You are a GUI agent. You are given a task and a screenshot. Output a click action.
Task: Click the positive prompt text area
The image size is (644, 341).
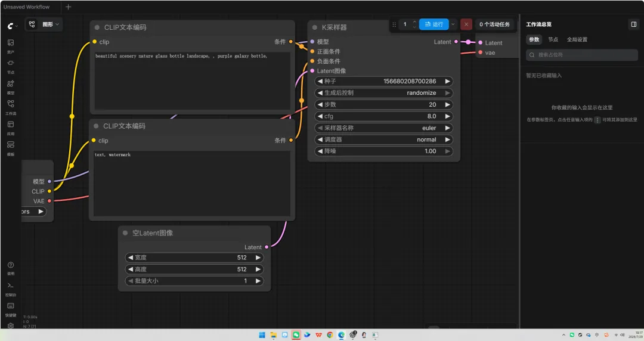[x=192, y=80]
